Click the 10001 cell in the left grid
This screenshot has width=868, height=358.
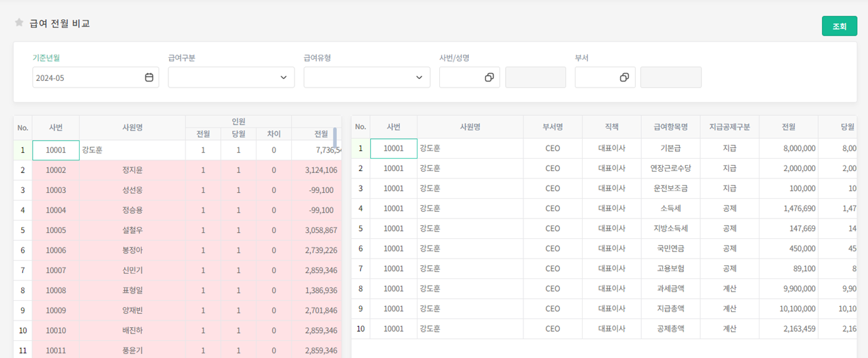(56, 150)
